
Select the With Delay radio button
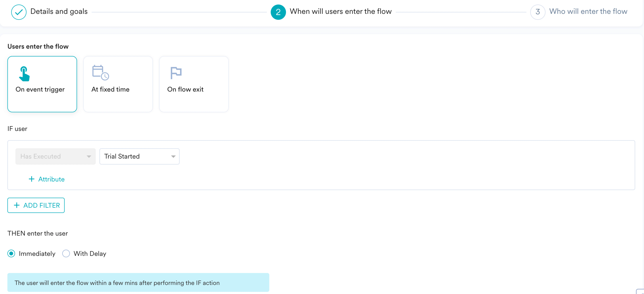tap(66, 253)
